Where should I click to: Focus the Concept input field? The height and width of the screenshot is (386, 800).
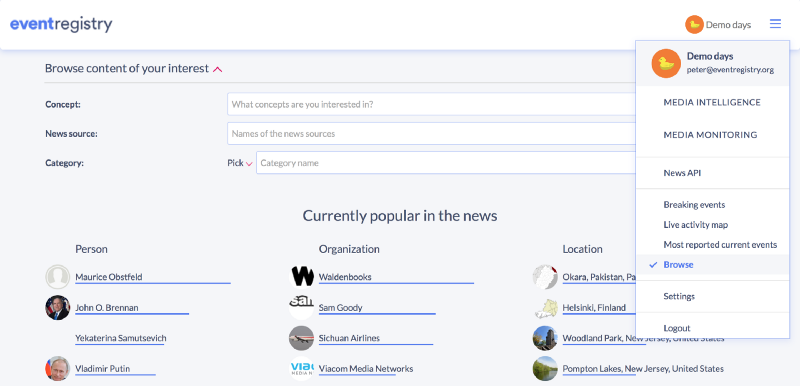[x=431, y=104]
